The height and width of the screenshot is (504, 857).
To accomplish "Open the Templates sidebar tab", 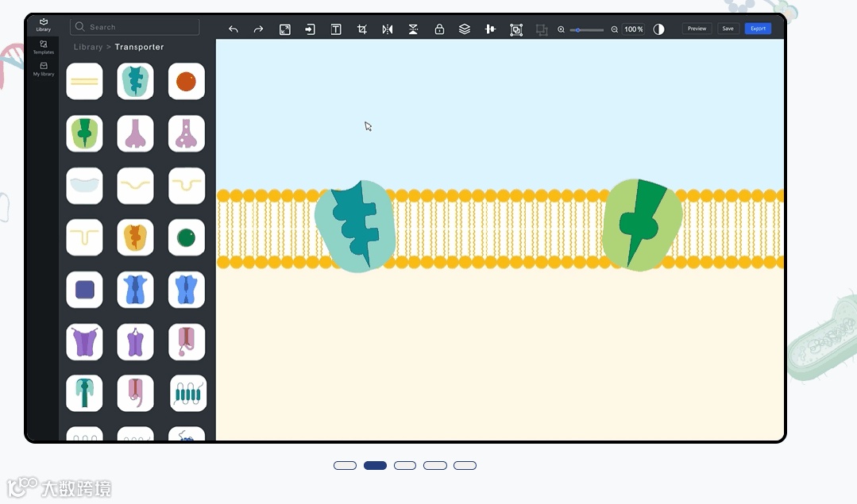I will pyautogui.click(x=43, y=48).
